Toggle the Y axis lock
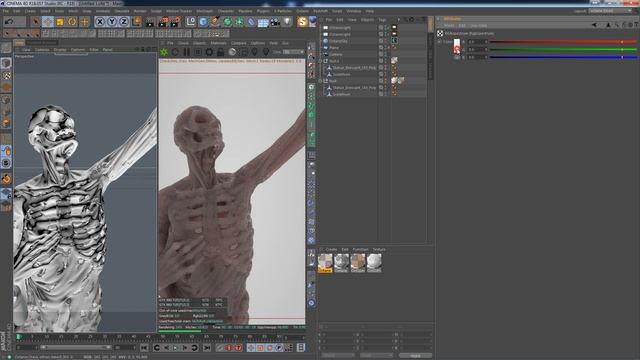This screenshot has height=360, width=640. [112, 22]
